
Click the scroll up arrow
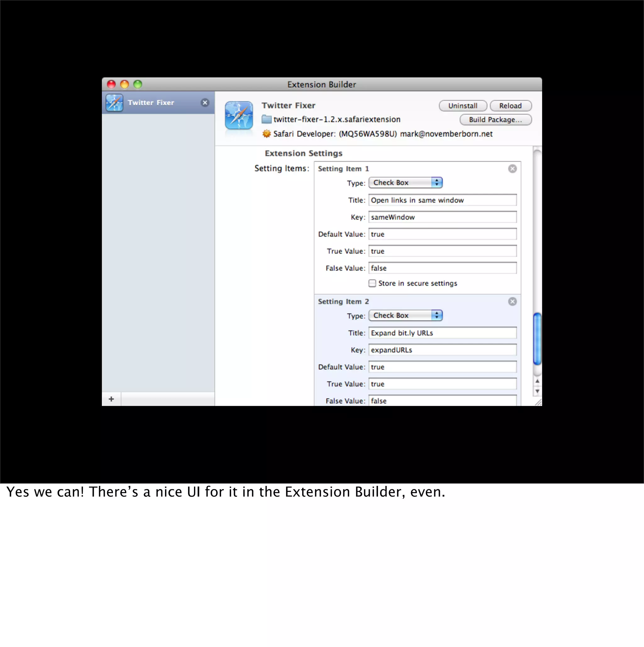537,381
